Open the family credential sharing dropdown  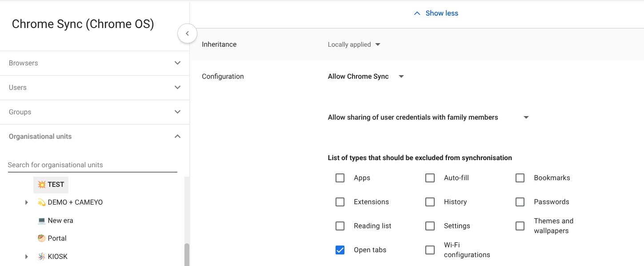(x=428, y=117)
